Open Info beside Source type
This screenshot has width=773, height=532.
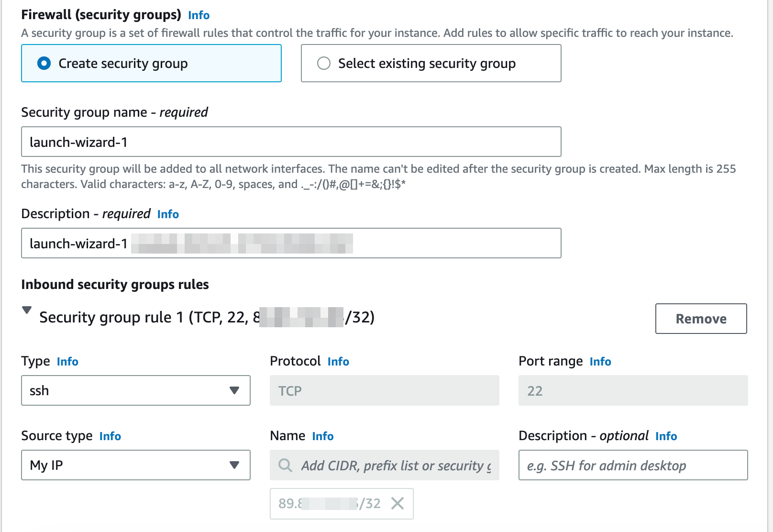click(x=110, y=436)
